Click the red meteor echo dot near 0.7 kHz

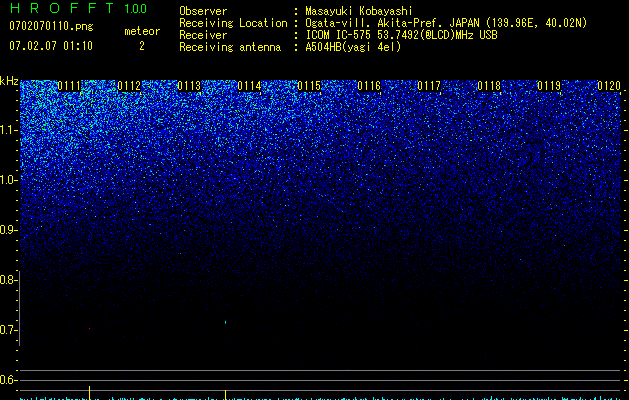[x=89, y=329]
